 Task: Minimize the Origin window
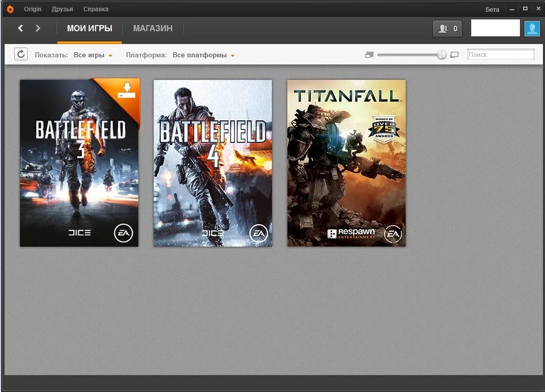point(512,9)
